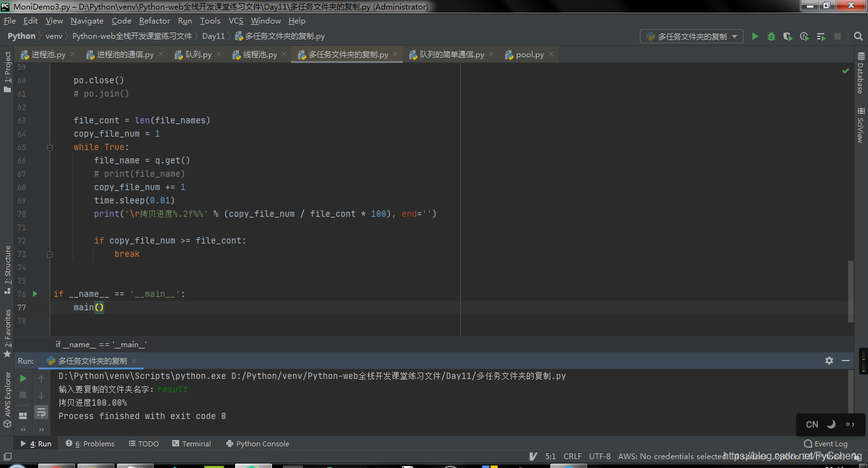This screenshot has height=468, width=868.
Task: Expand more Run panel actions on left column
Action: (24, 429)
